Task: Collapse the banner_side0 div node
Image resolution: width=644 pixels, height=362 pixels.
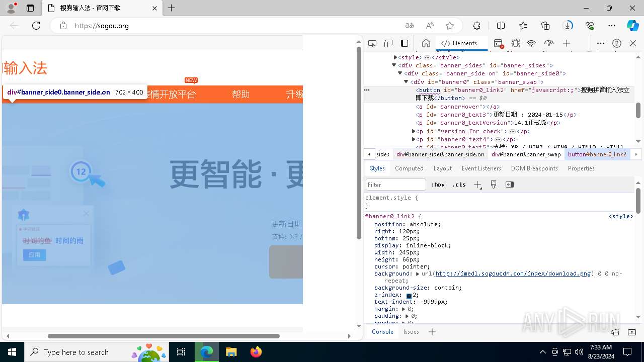Action: tap(400, 73)
